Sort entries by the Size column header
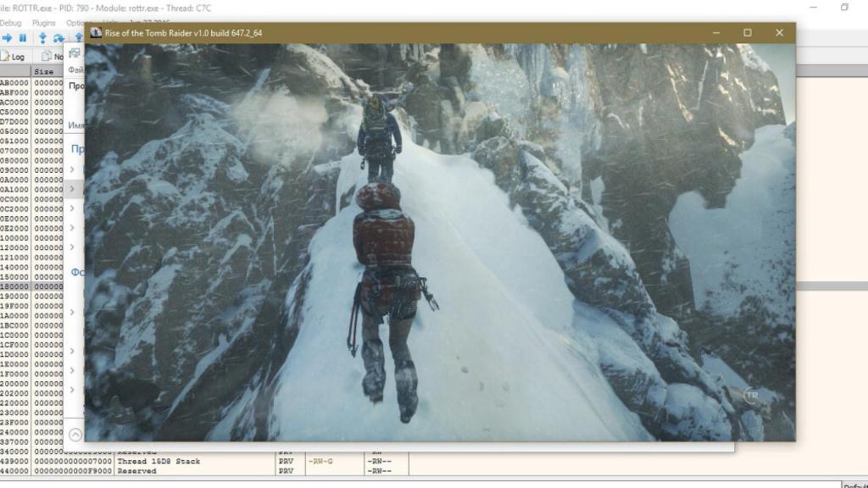This screenshot has height=488, width=868. pos(46,71)
